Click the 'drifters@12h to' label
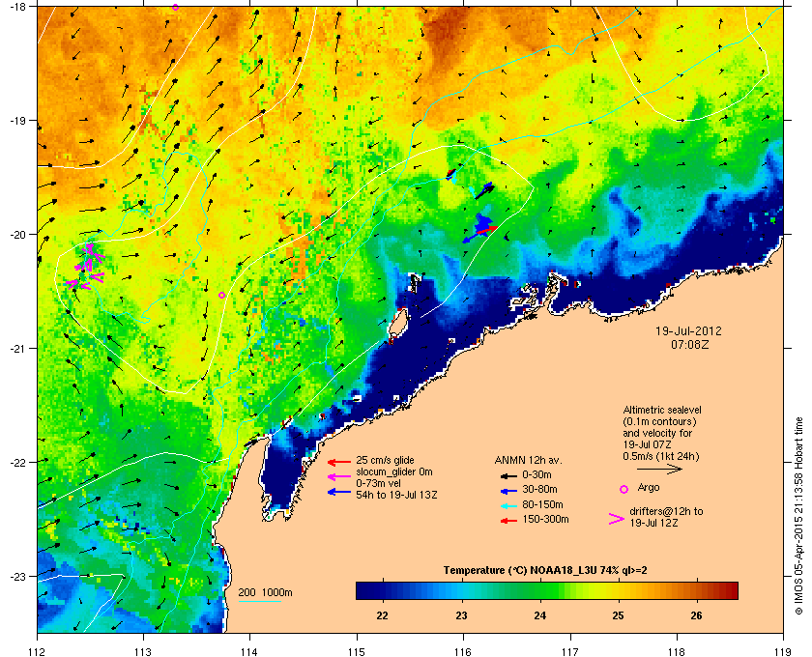Viewport: 812px width, 657px height. pos(666,511)
